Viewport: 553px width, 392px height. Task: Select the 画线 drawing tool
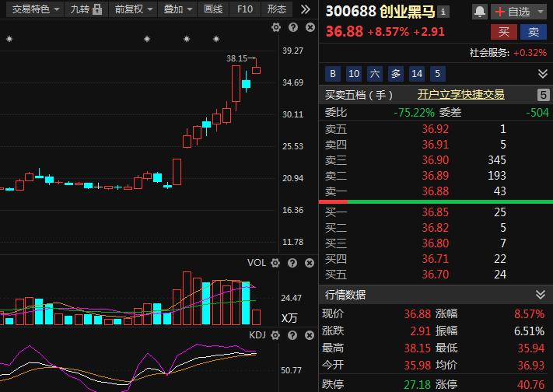213,9
